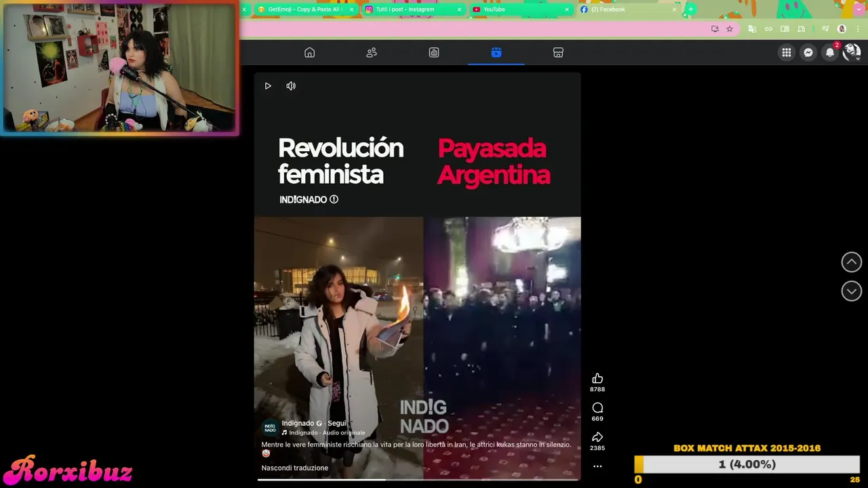
Task: Open the Messenger icon
Action: click(x=808, y=52)
